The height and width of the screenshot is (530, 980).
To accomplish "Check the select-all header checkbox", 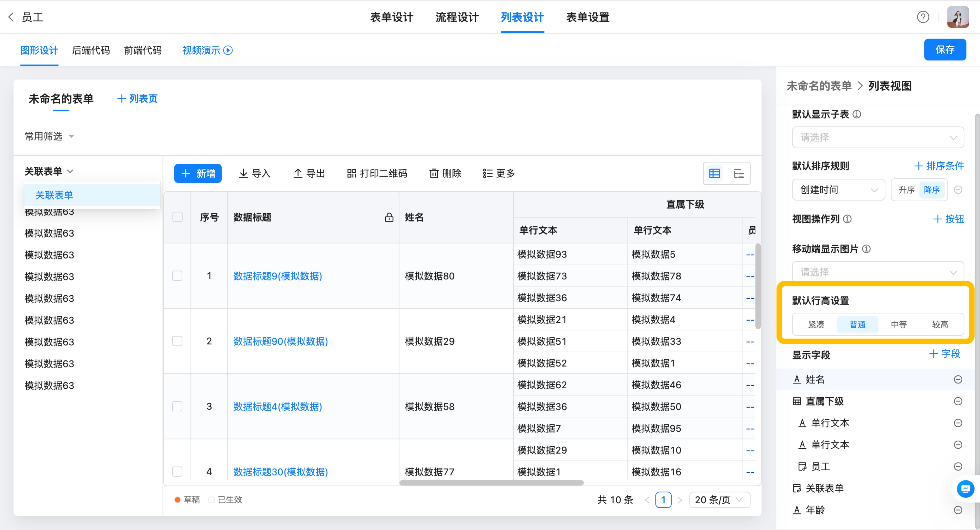I will (x=177, y=217).
